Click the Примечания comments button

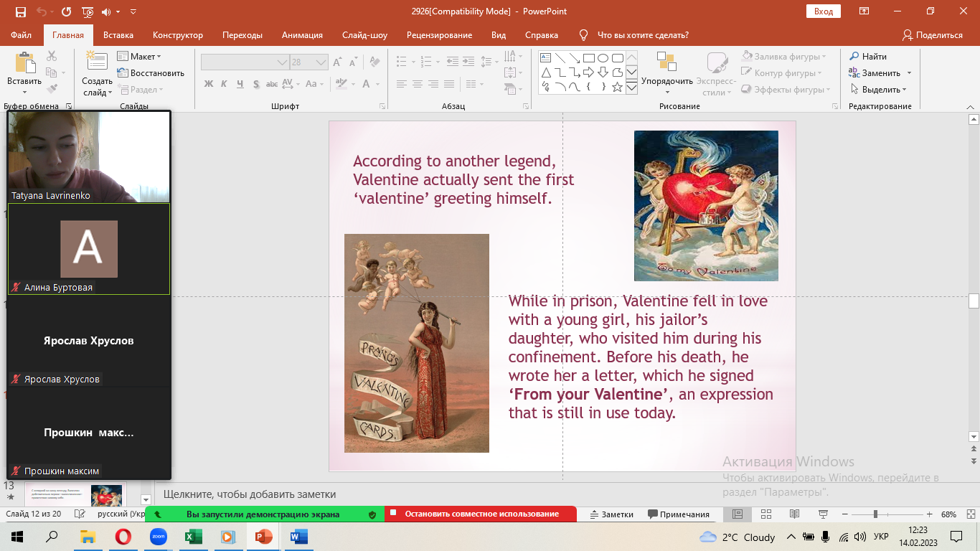679,514
